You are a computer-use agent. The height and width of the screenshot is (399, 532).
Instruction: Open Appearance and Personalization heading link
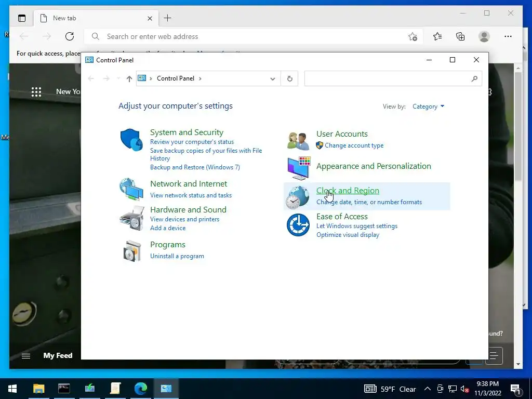coord(374,166)
